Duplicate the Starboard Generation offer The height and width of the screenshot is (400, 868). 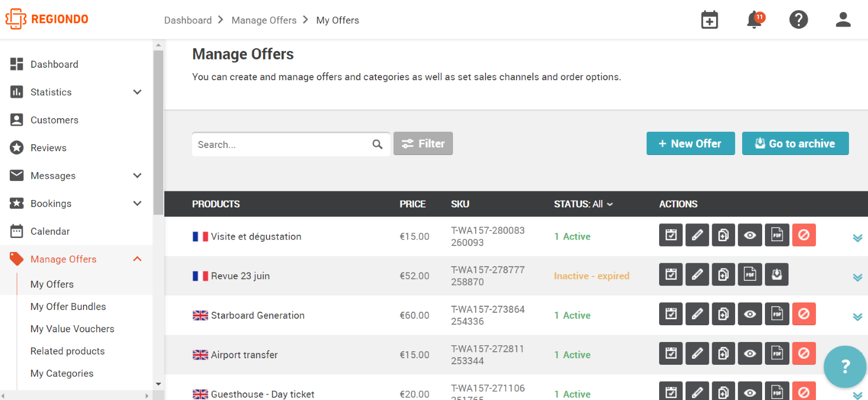(x=723, y=314)
